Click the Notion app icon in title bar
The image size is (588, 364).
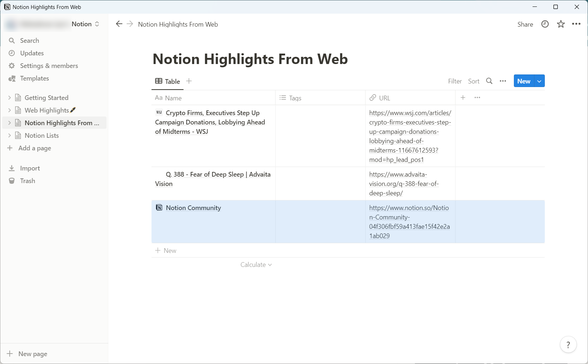coord(7,7)
